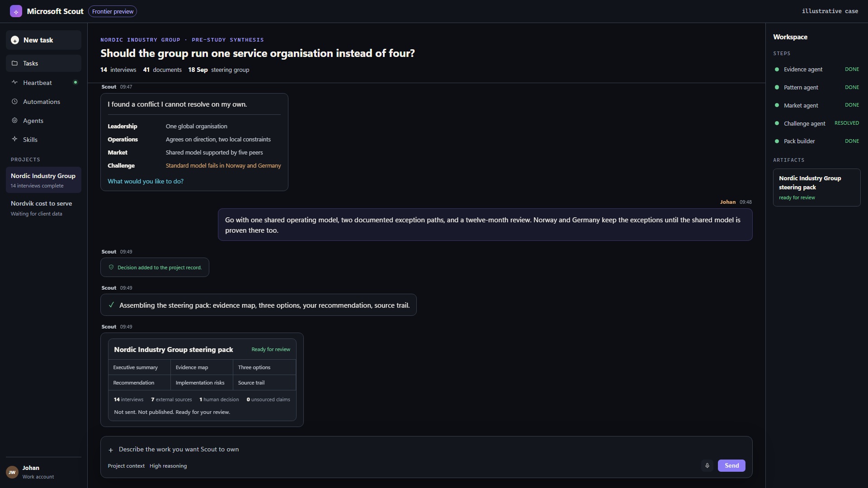Open the Tasks section
Image resolution: width=868 pixels, height=488 pixels.
43,63
